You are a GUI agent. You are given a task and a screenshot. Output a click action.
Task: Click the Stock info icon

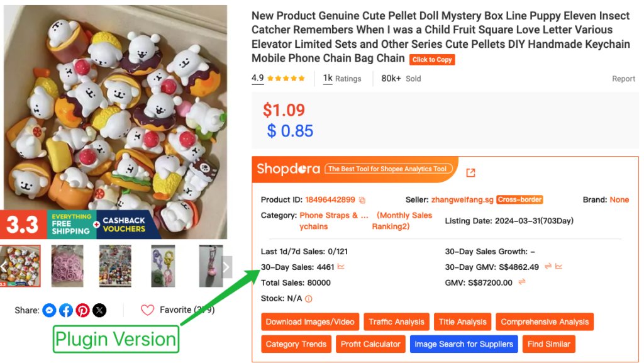click(309, 299)
